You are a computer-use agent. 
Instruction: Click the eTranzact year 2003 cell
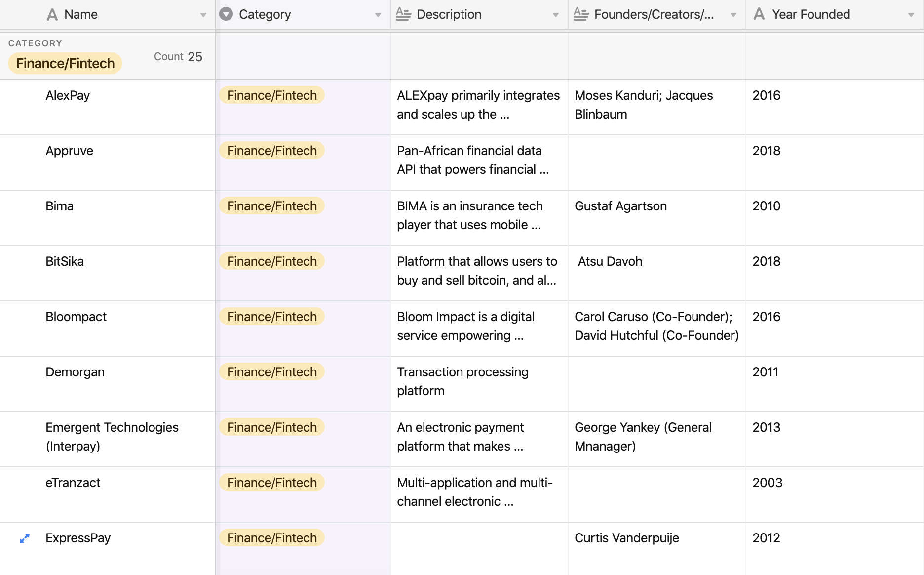click(x=768, y=483)
